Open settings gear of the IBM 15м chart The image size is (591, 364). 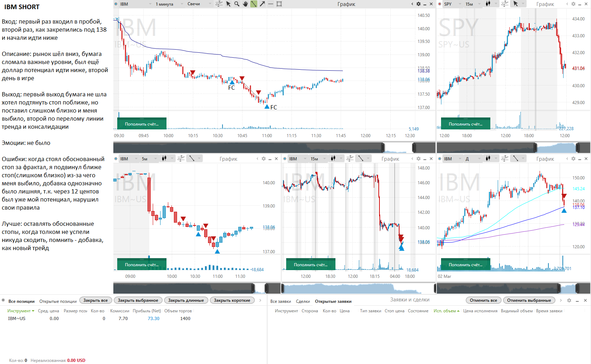419,159
